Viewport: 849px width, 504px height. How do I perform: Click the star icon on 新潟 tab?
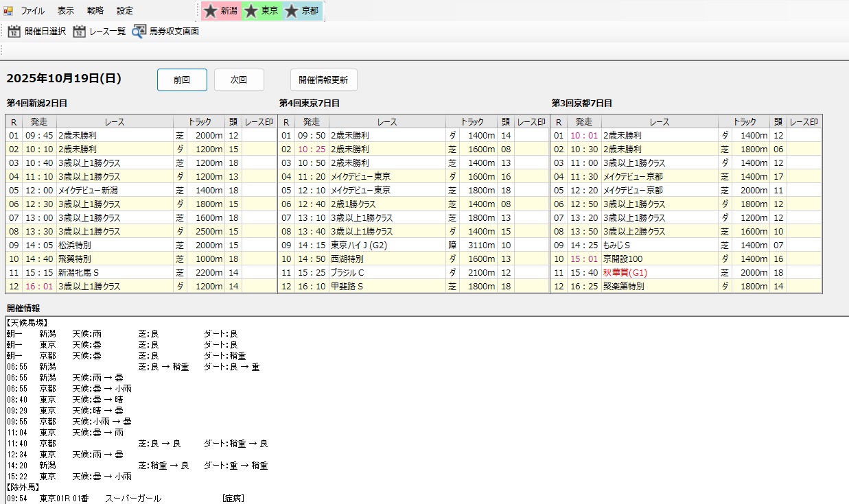coord(211,11)
